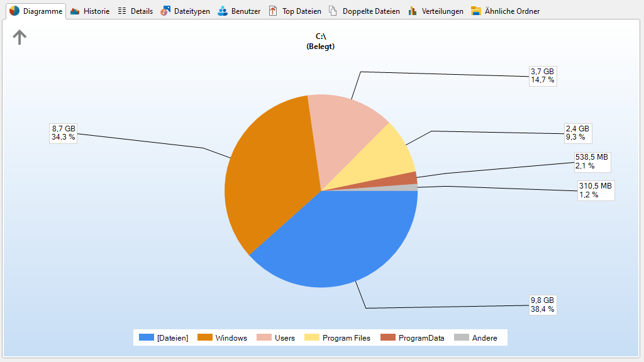Image resolution: width=644 pixels, height=362 pixels.
Task: Open the Details tab
Action: click(135, 11)
